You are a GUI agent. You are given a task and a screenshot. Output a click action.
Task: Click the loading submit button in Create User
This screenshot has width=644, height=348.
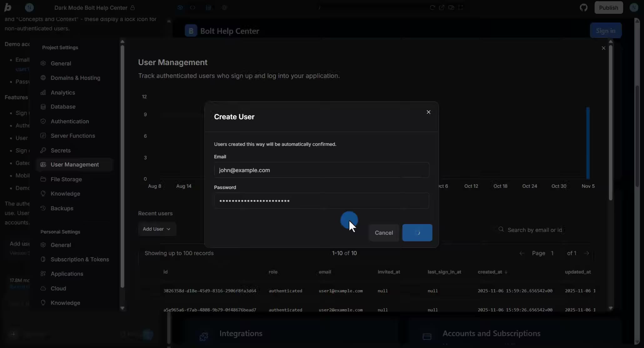pyautogui.click(x=417, y=233)
